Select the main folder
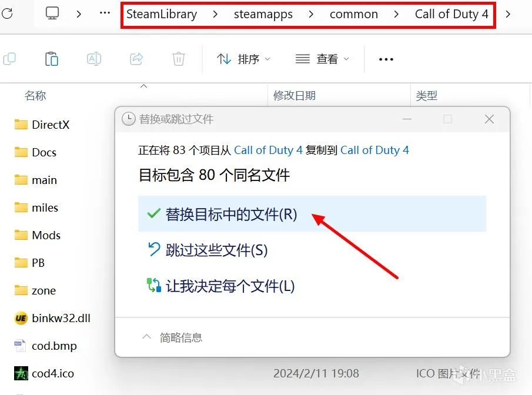Screen dimensions: 532x395 (45, 180)
